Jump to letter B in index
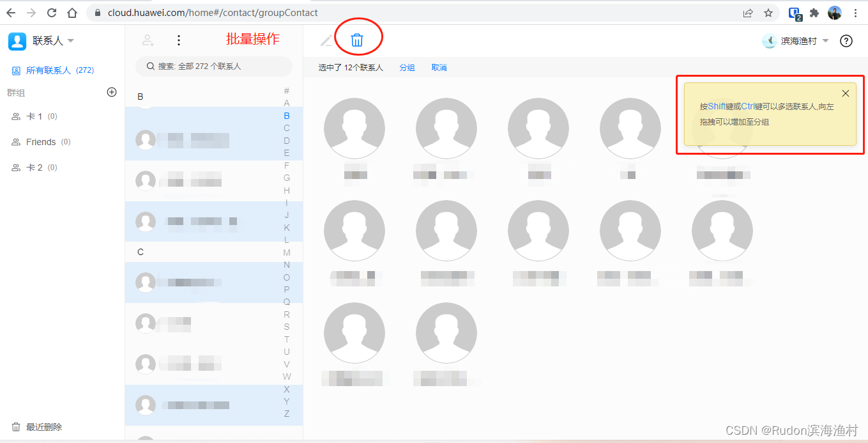 point(287,116)
